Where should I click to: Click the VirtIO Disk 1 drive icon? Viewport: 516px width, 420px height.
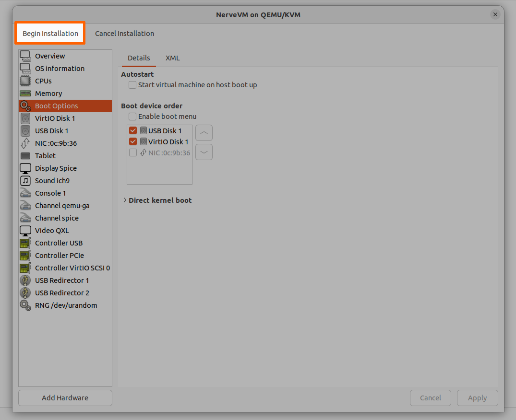point(25,118)
